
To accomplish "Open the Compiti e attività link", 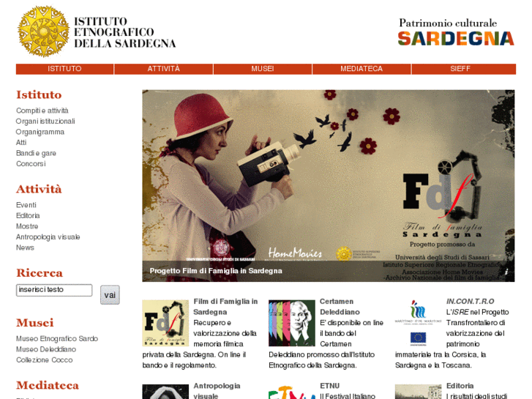I will [x=42, y=111].
